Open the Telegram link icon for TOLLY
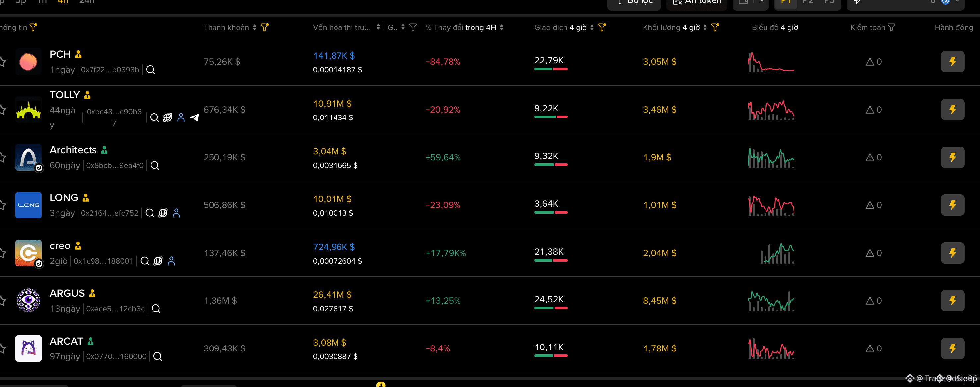The image size is (980, 387). click(194, 117)
